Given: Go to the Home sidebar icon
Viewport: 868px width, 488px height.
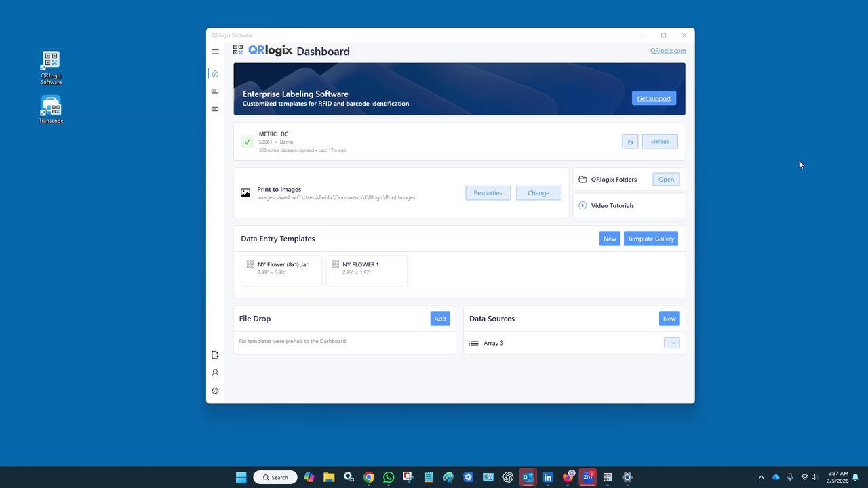Looking at the screenshot, I should [215, 73].
